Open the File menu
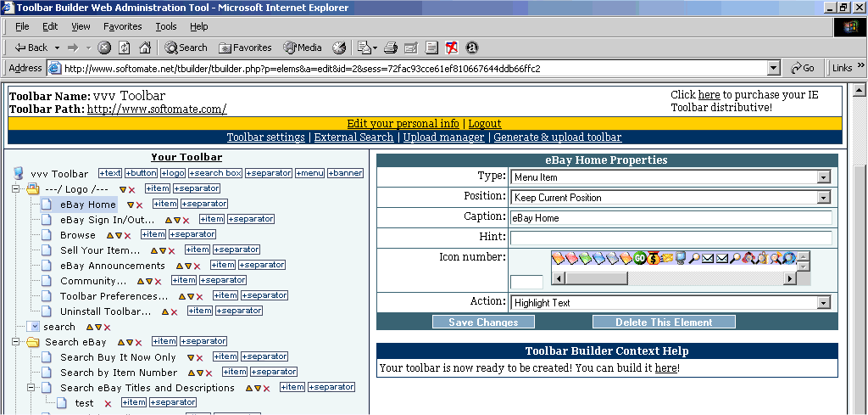This screenshot has width=868, height=415. click(22, 26)
